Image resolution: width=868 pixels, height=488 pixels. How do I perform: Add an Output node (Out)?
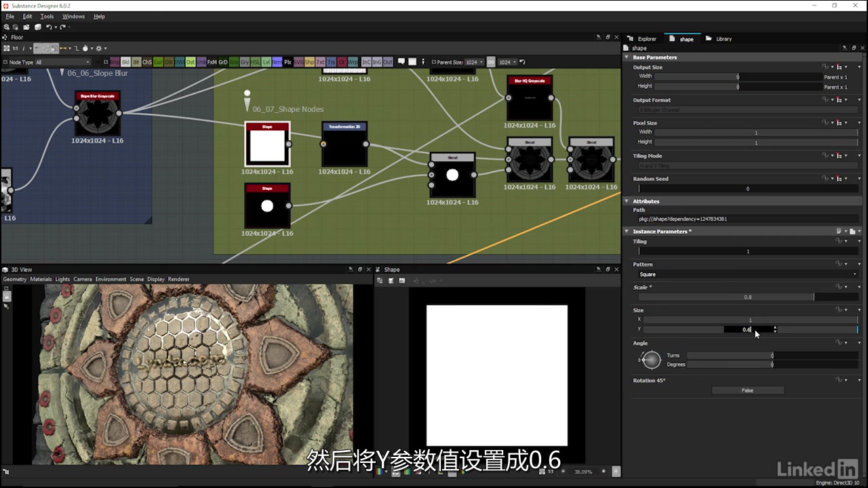387,62
